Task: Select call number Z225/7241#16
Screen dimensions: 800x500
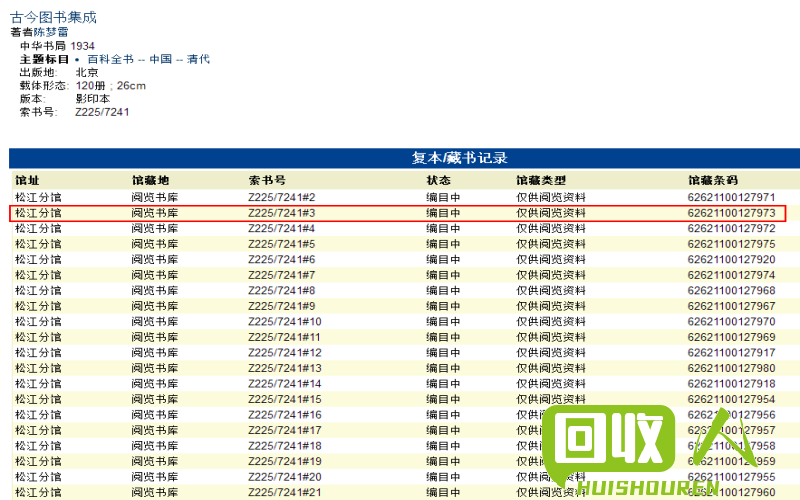Action: (285, 415)
